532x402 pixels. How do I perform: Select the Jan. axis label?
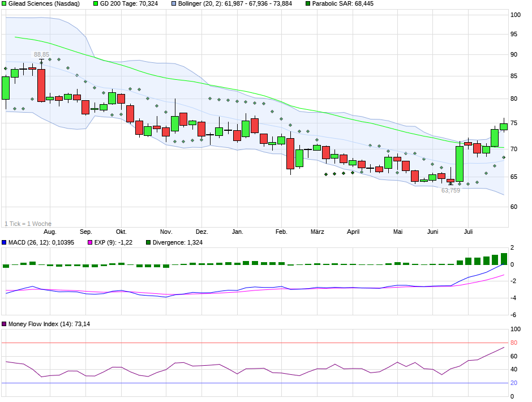click(x=238, y=232)
